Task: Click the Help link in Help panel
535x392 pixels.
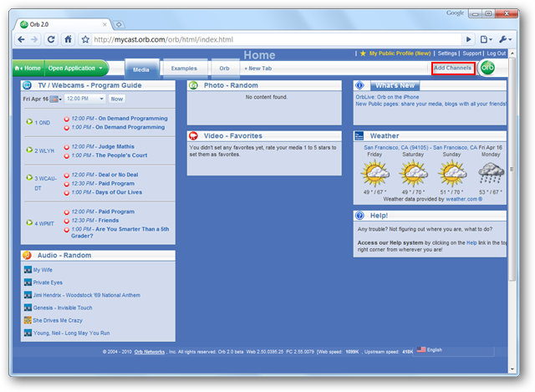Action: click(471, 242)
